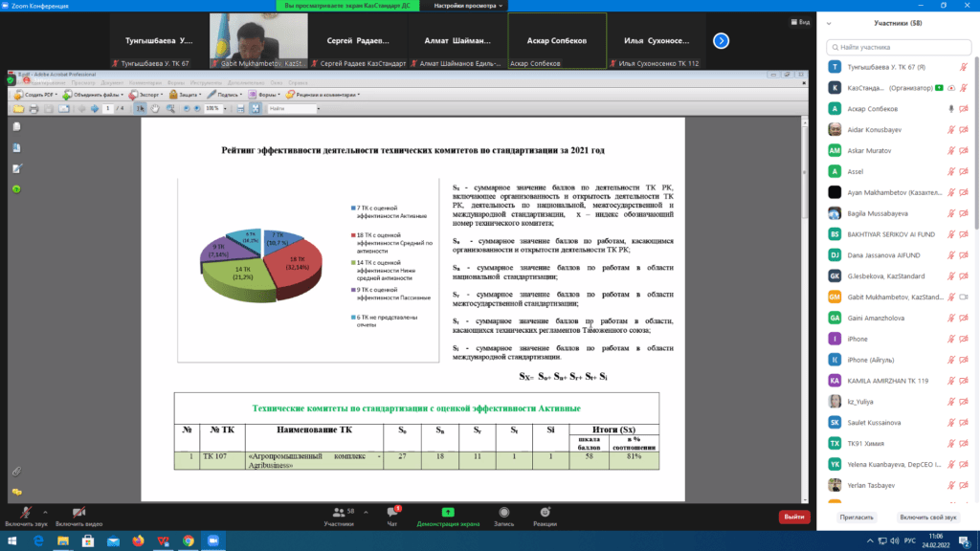The width and height of the screenshot is (980, 551).
Task: Show next video thumbnails with blue arrow
Action: tap(721, 40)
